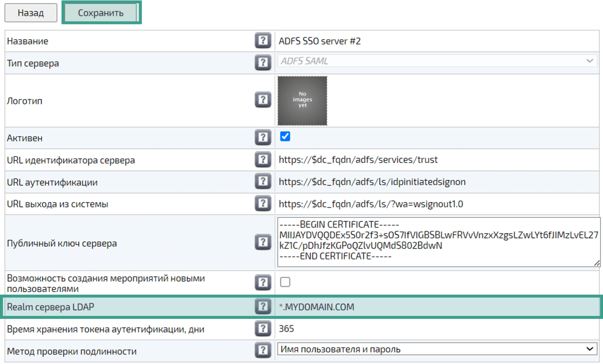The width and height of the screenshot is (603, 364).
Task: Click the Название field with ADFS SSO server
Action: (x=437, y=41)
